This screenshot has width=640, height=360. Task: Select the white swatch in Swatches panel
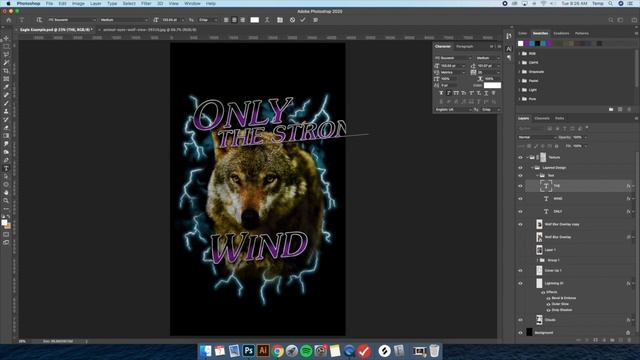[520, 43]
